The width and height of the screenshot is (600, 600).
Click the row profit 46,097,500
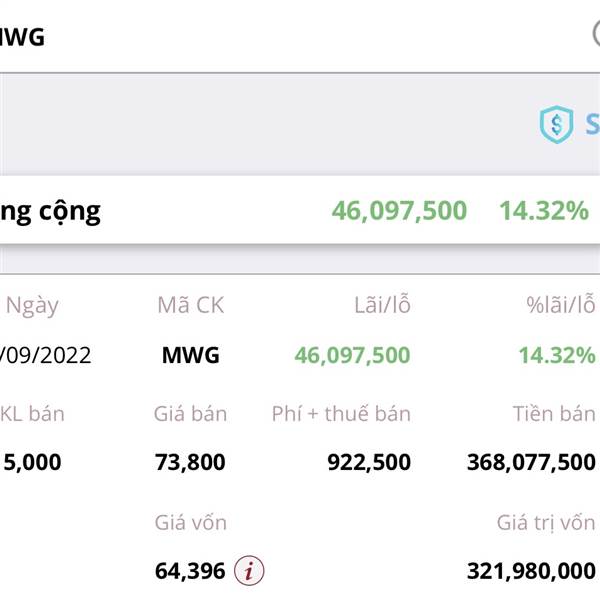point(352,355)
